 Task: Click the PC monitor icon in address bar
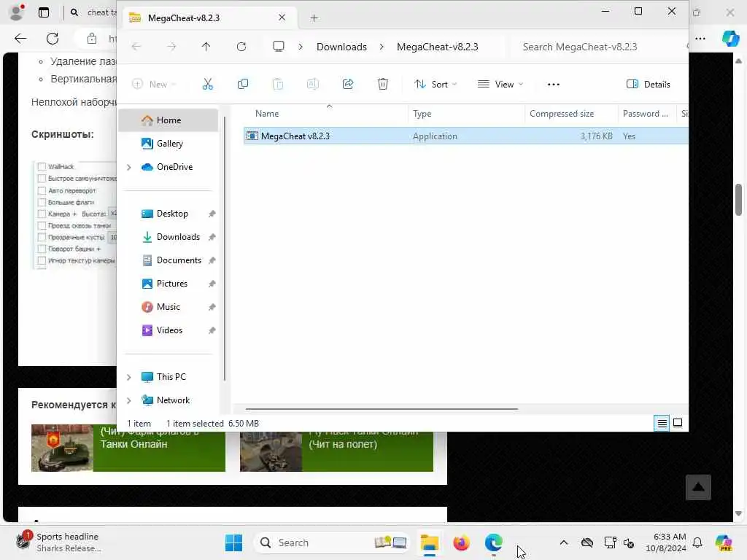click(x=279, y=46)
